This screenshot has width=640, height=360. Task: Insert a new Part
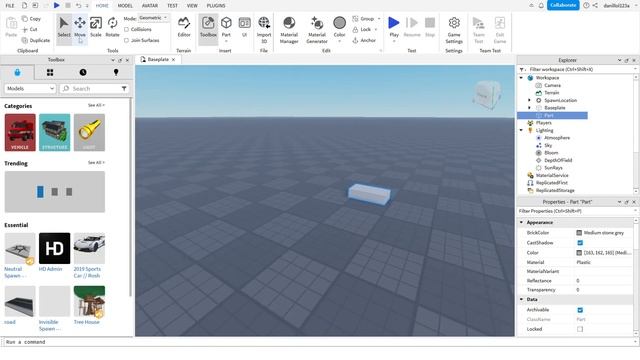(x=226, y=25)
